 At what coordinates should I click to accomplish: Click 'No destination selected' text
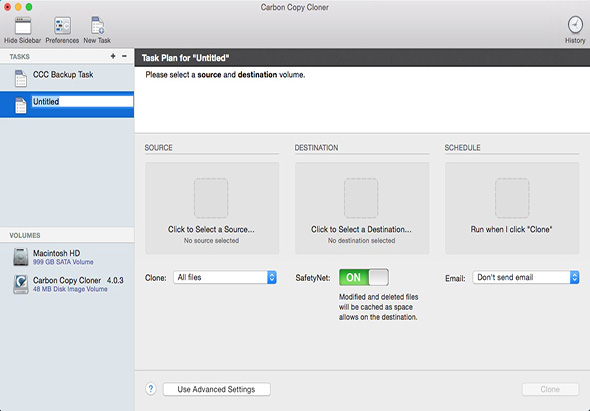[x=361, y=241]
